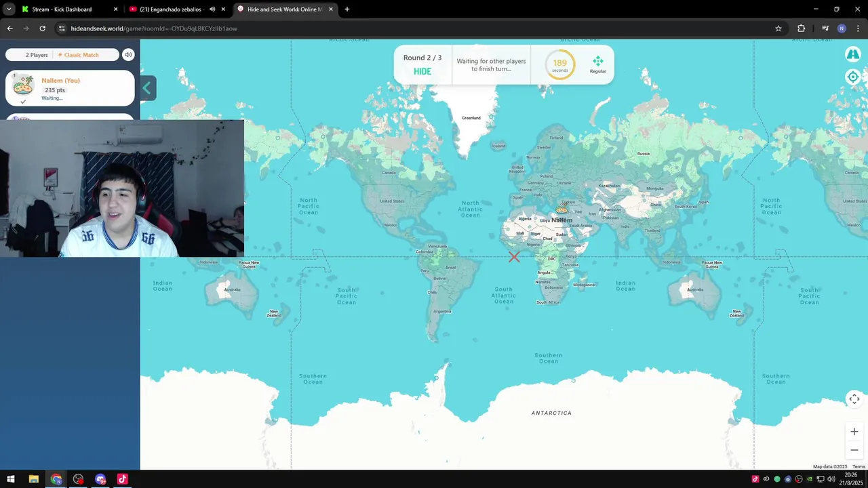Open the Chrome three-dot menu
The height and width of the screenshot is (488, 868).
point(858,28)
